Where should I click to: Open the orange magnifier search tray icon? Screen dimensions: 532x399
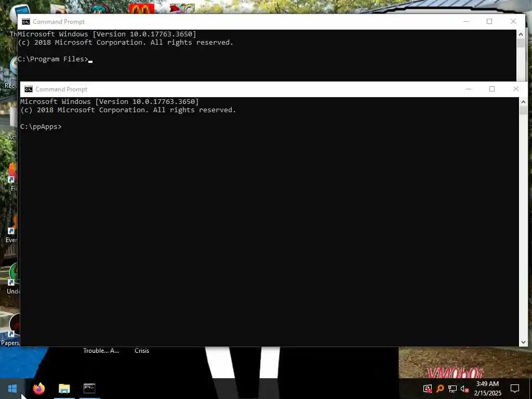tap(440, 389)
